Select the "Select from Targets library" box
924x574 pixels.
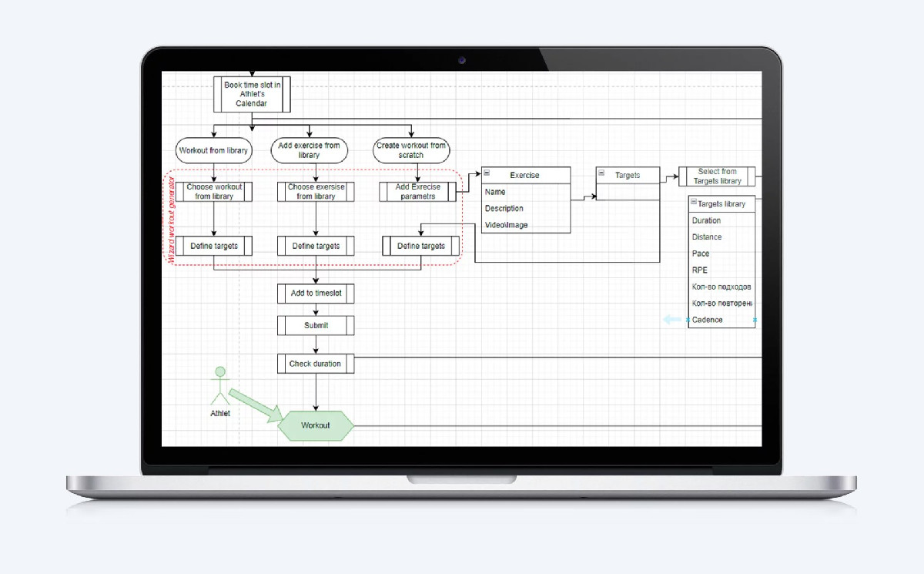coord(717,176)
